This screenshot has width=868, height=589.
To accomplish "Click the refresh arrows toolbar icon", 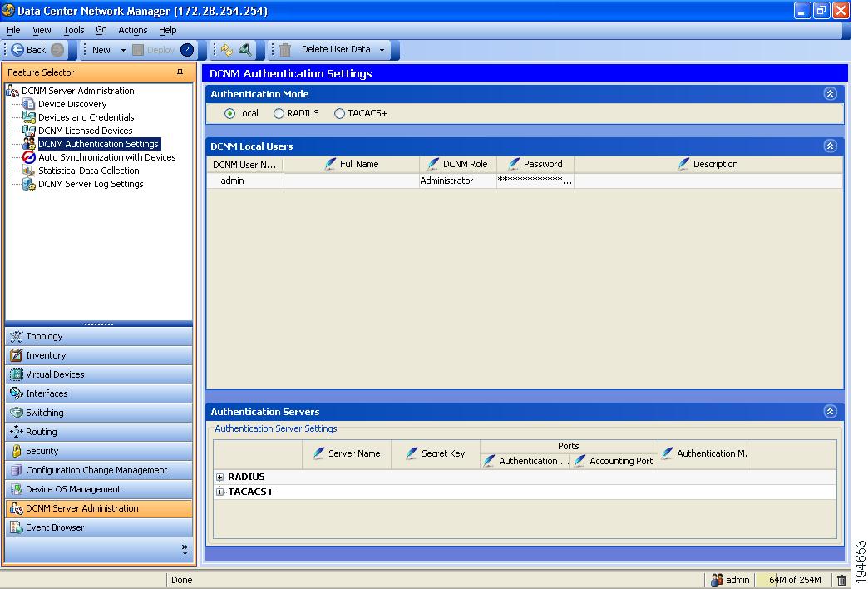I will click(227, 50).
